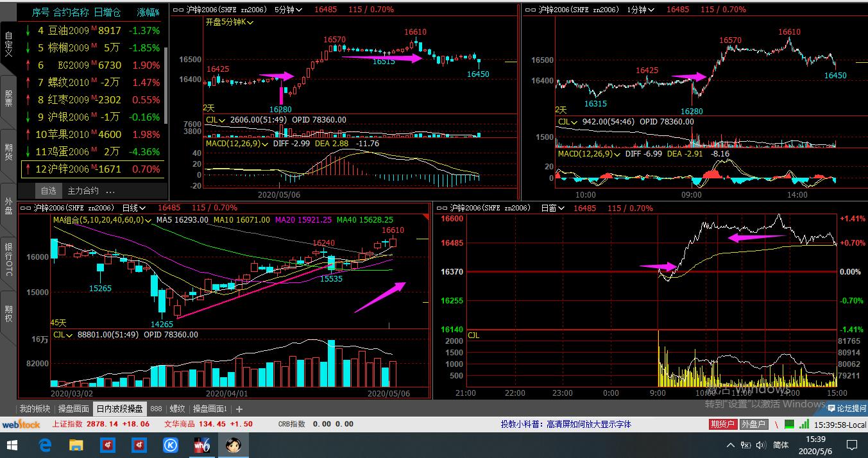Open the webstock logo
This screenshot has height=458, width=868.
tap(21, 424)
